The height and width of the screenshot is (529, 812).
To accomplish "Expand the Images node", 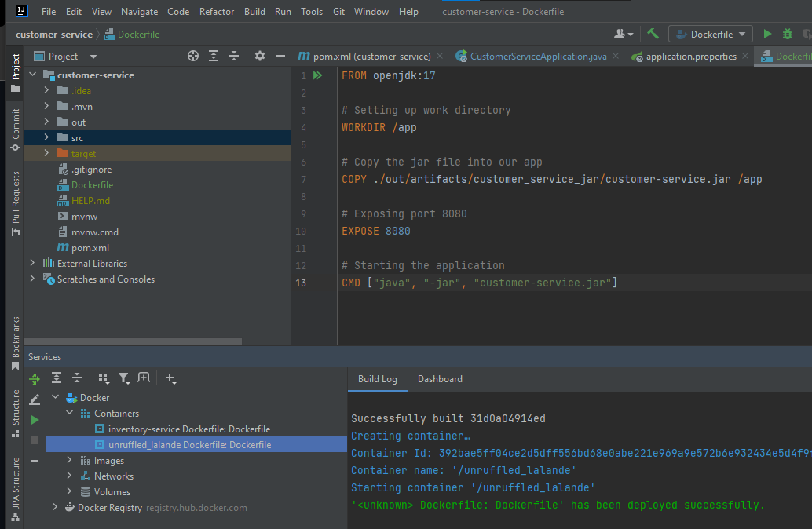I will click(69, 460).
